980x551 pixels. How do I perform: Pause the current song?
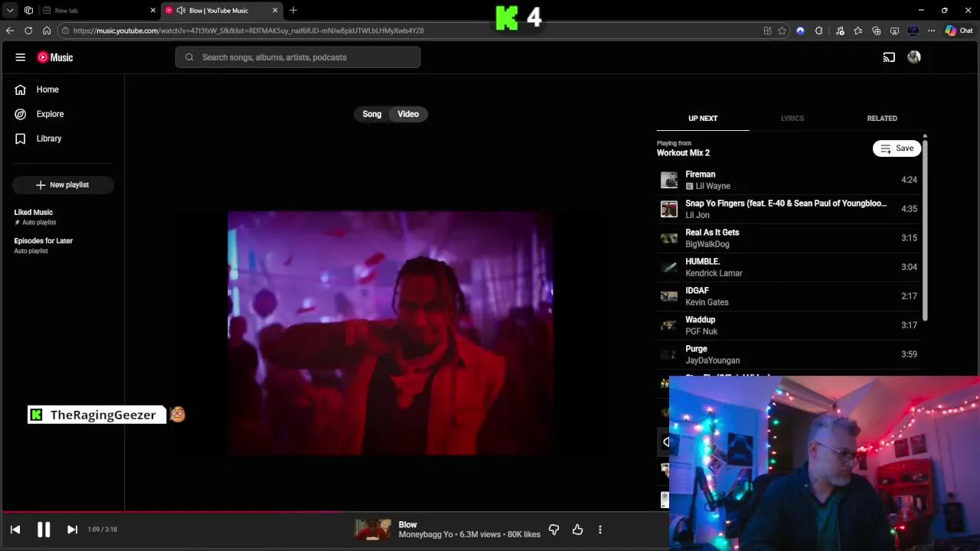[44, 530]
